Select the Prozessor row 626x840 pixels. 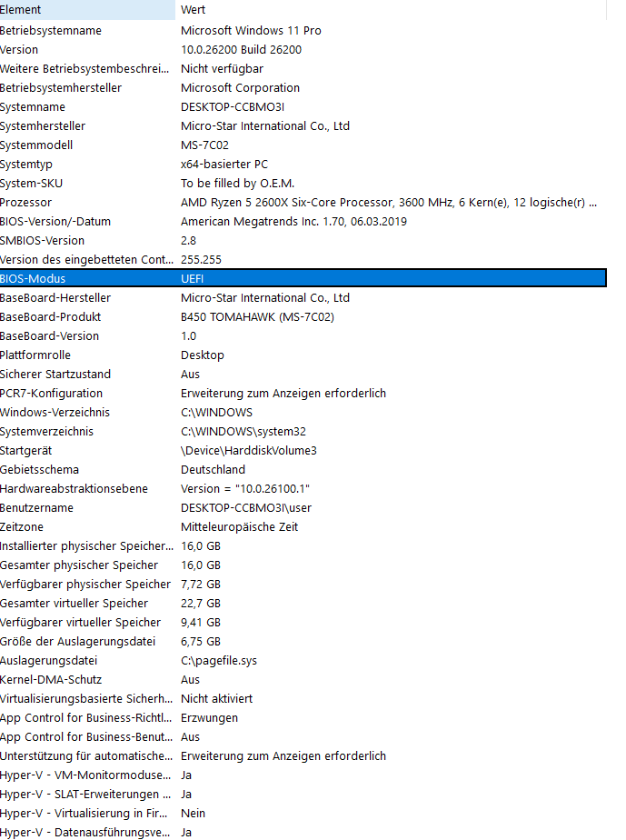pos(303,203)
